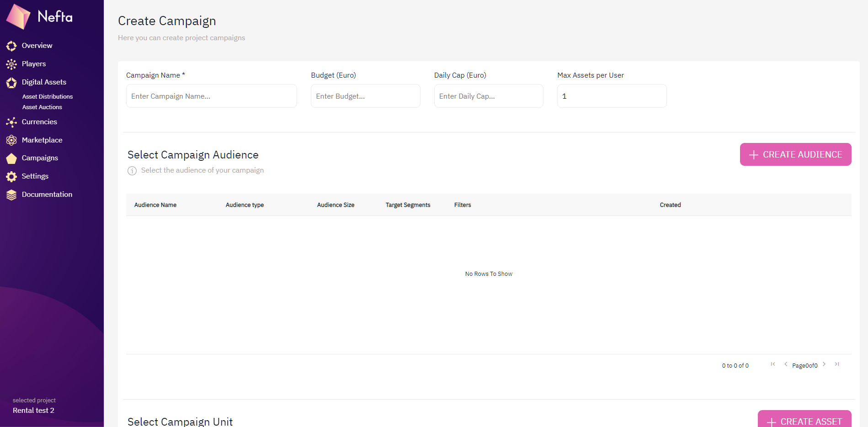
Task: Focus the Daily Cap (Euro) field
Action: (x=489, y=96)
